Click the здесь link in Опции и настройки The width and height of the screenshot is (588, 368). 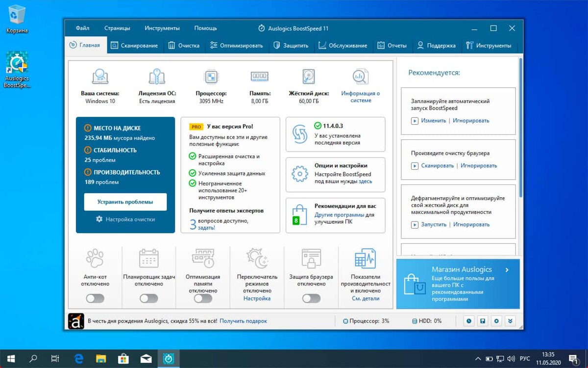pos(365,182)
